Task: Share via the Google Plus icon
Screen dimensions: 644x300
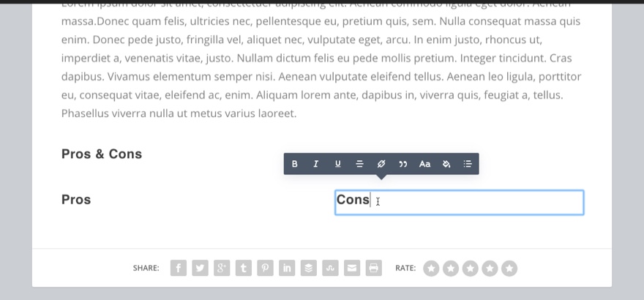Action: [x=222, y=269]
